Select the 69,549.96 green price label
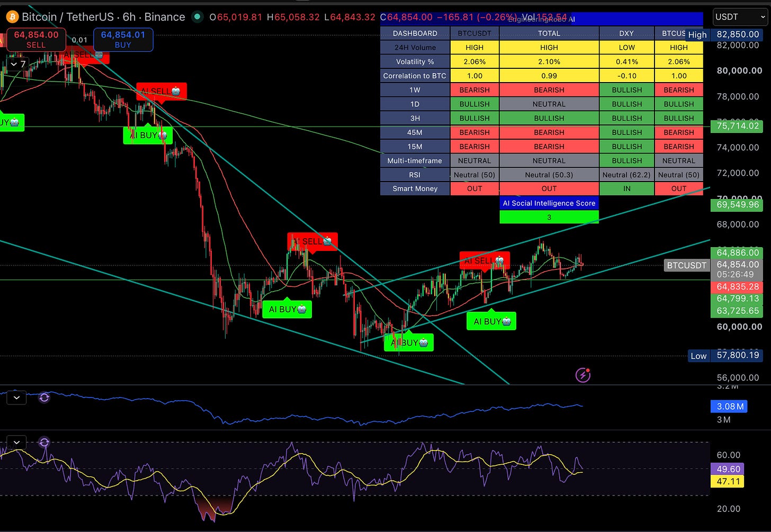771x532 pixels. 737,204
